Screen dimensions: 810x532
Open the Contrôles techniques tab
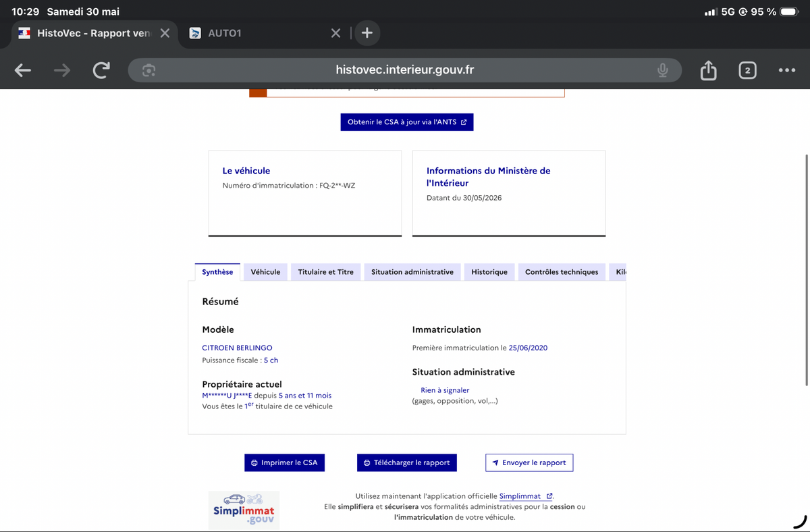(x=562, y=272)
